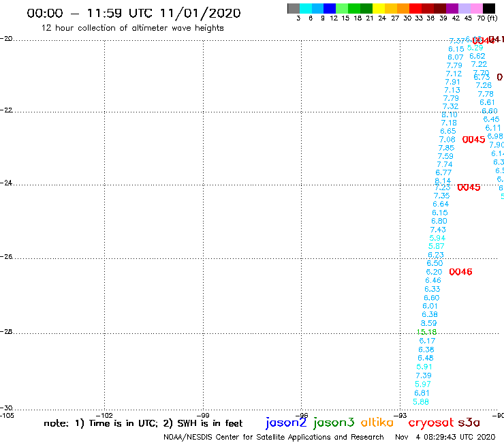The width and height of the screenshot is (504, 443).
Task: Click the 6.17 wave height value
Action: tap(427, 341)
